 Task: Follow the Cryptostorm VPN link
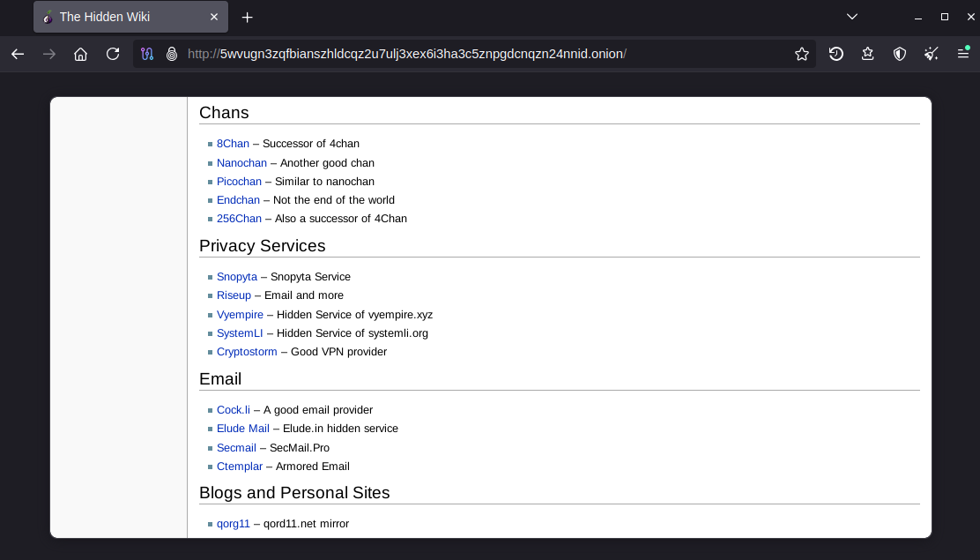point(247,351)
